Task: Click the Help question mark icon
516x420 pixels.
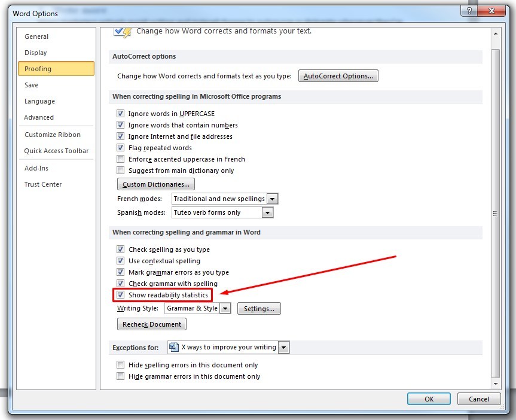Action: 469,11
